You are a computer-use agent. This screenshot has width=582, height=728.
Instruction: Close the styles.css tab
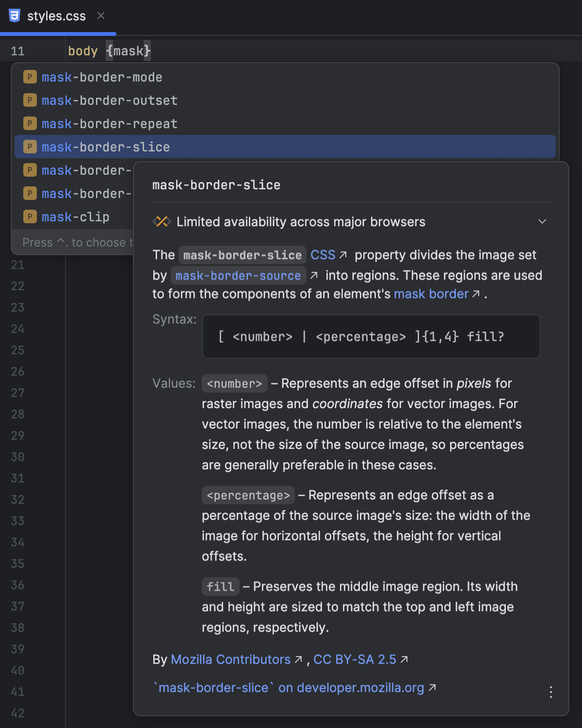point(101,16)
